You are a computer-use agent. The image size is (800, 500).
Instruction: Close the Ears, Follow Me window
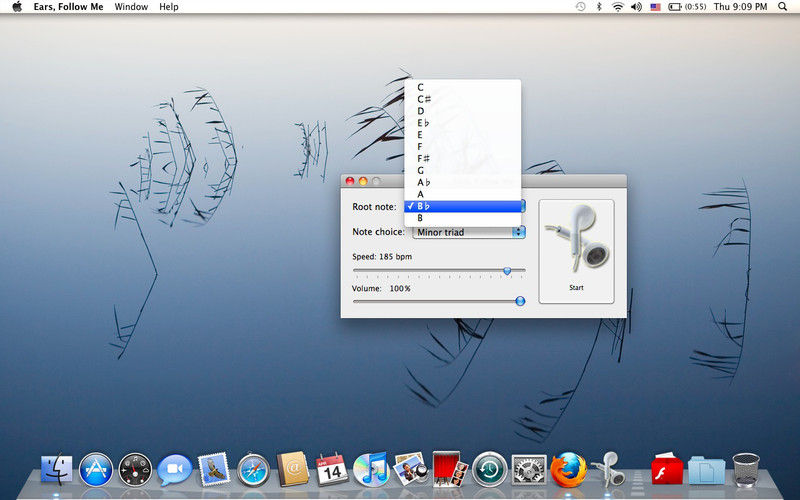[x=350, y=181]
